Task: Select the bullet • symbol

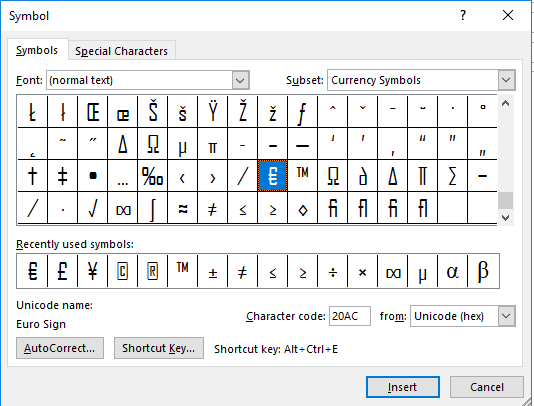Action: pyautogui.click(x=93, y=176)
